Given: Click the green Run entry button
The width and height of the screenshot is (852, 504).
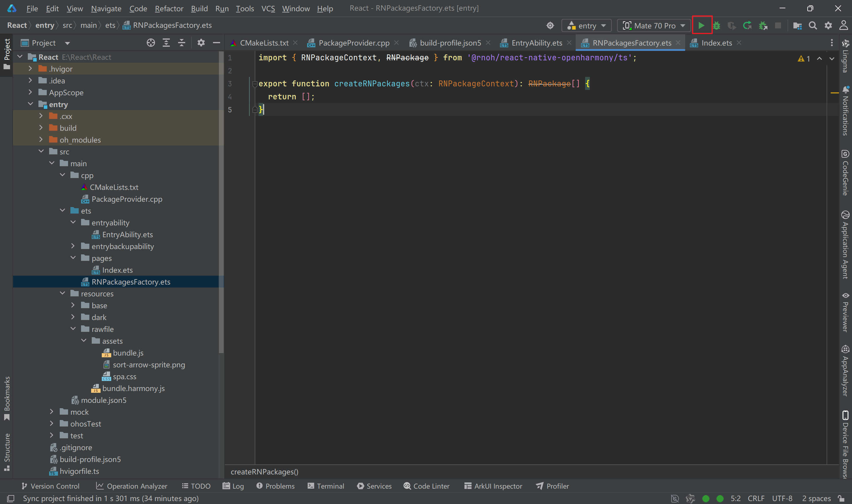Looking at the screenshot, I should (701, 25).
